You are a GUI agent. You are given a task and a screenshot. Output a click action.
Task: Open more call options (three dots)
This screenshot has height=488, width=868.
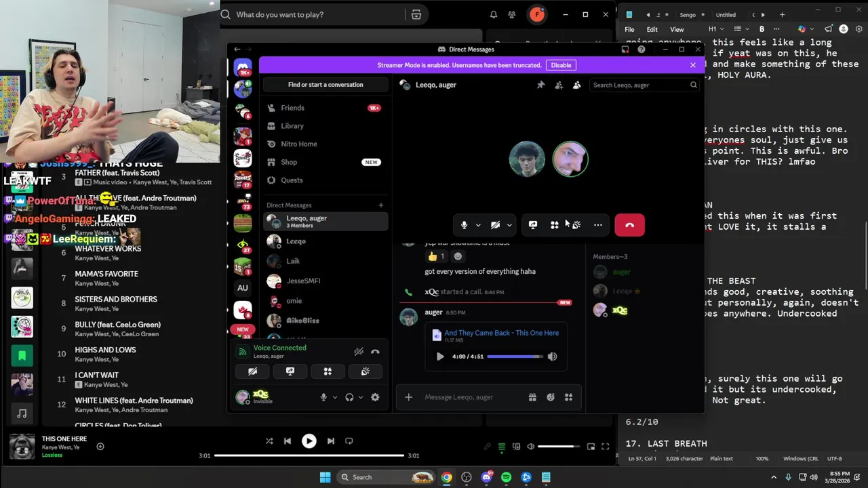[x=597, y=225]
